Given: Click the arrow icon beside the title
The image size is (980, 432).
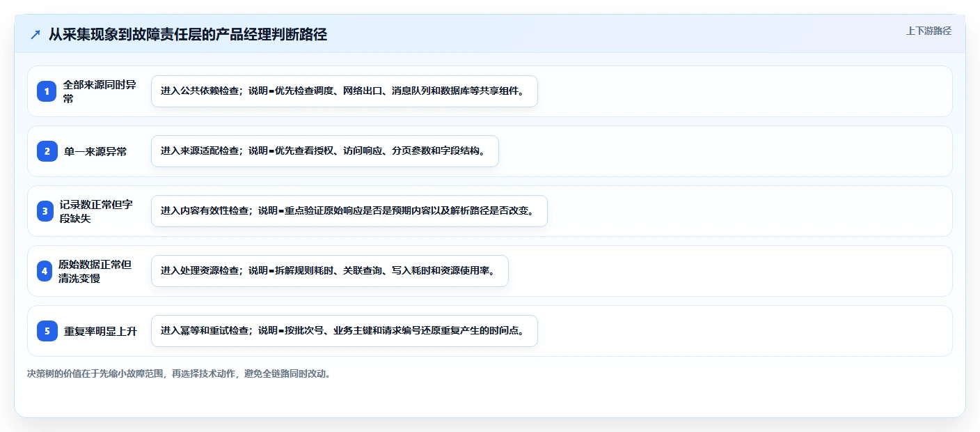Looking at the screenshot, I should click(x=35, y=35).
